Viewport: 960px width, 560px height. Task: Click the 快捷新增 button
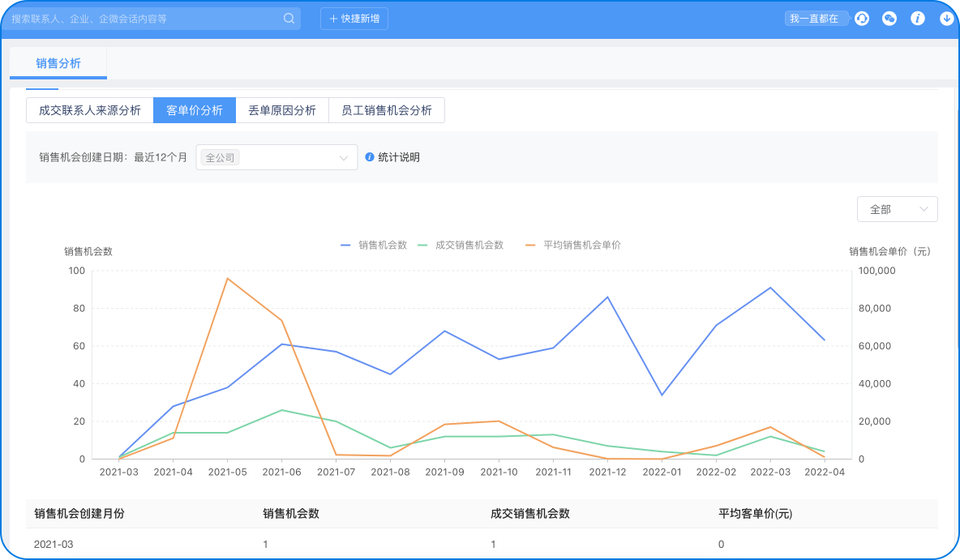(354, 19)
